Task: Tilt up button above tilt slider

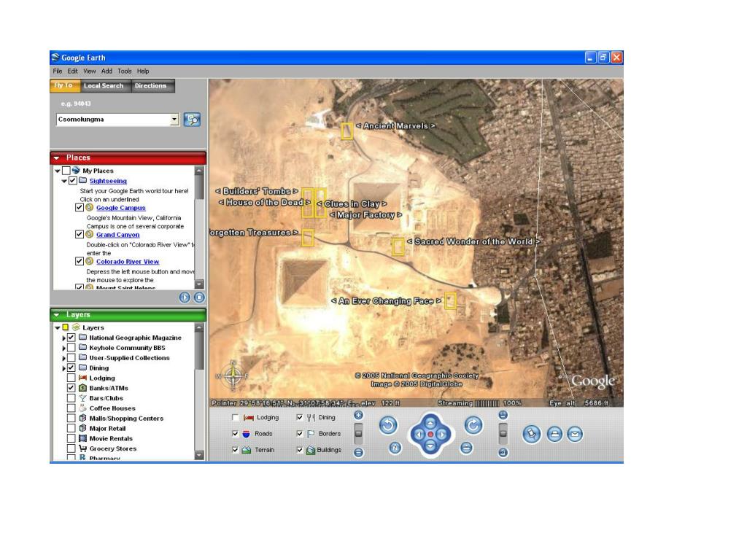Action: pyautogui.click(x=503, y=415)
